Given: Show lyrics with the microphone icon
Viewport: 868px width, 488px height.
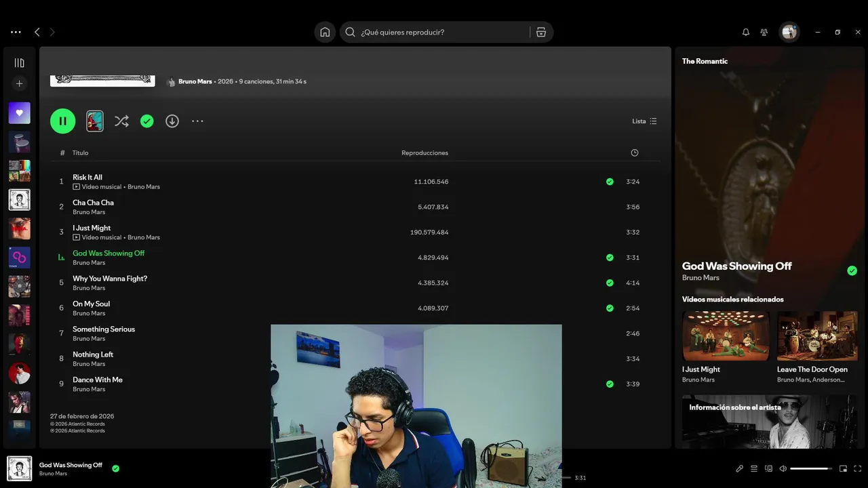Looking at the screenshot, I should coord(740,468).
